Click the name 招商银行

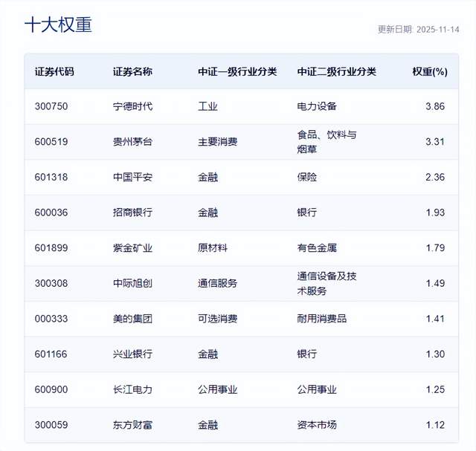tap(132, 212)
